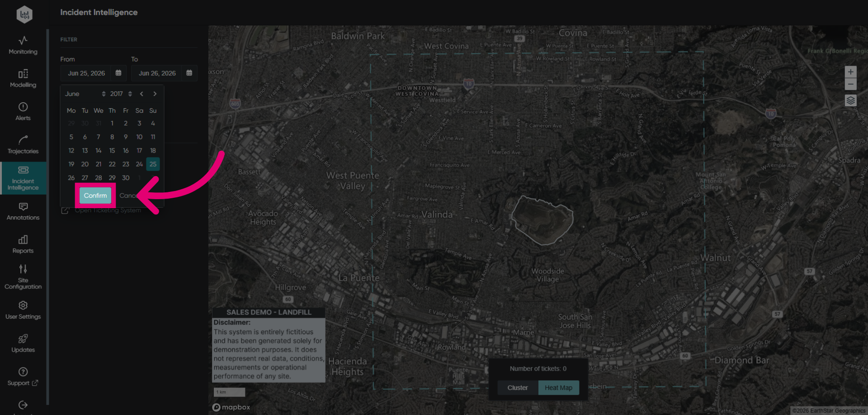Screen dimensions: 868x415
Task: Open User Settings
Action: (x=23, y=310)
